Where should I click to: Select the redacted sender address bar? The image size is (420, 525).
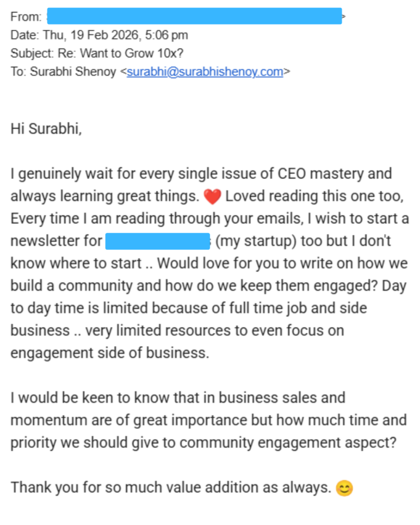click(x=194, y=16)
